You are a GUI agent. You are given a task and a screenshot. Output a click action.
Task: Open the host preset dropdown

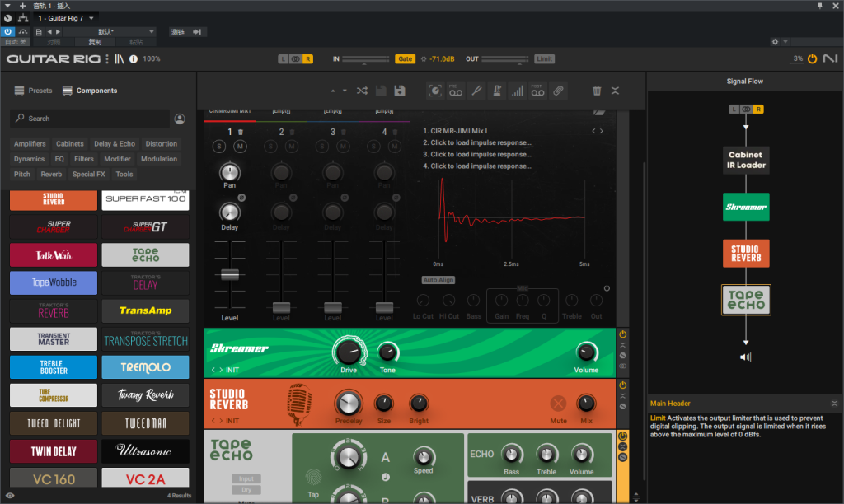click(x=110, y=32)
